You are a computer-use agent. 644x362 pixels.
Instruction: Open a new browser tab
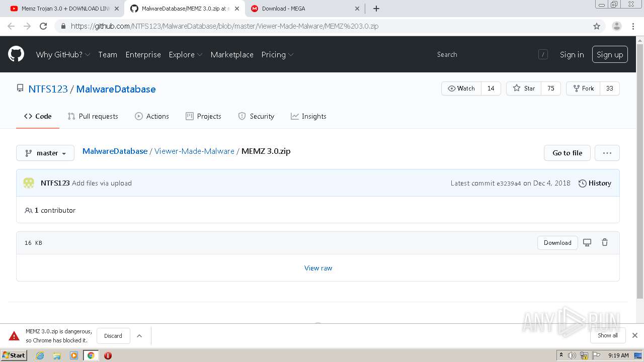click(376, 9)
